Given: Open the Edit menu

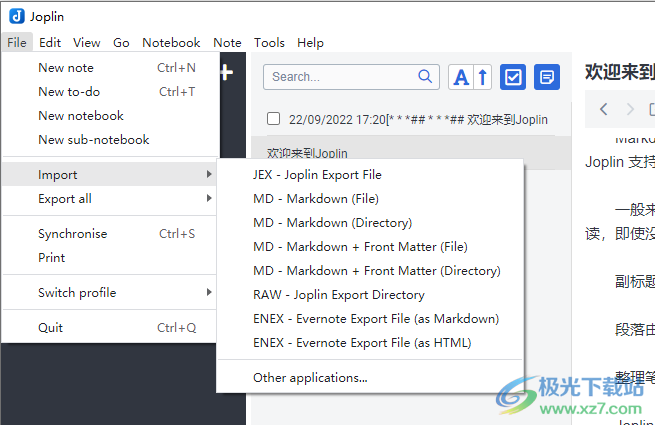Looking at the screenshot, I should click(x=50, y=43).
